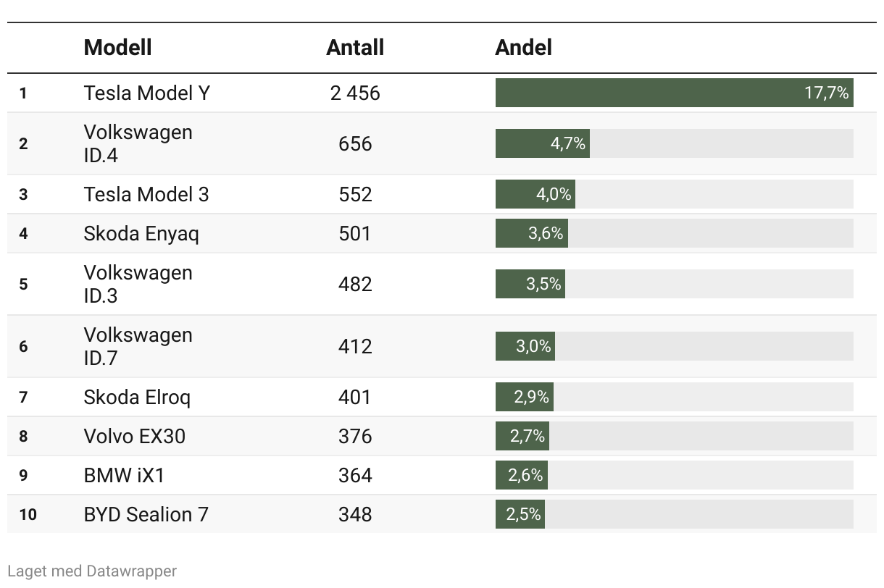Click the Volkswagen ID.3 model name

[x=138, y=284]
